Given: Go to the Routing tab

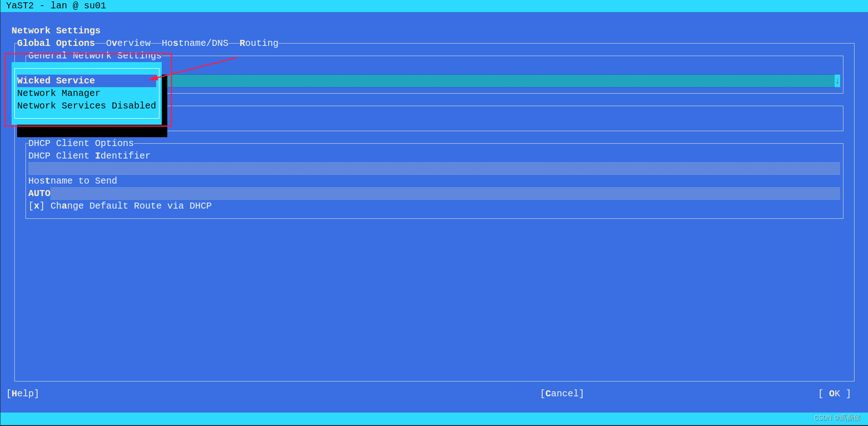Looking at the screenshot, I should [259, 43].
